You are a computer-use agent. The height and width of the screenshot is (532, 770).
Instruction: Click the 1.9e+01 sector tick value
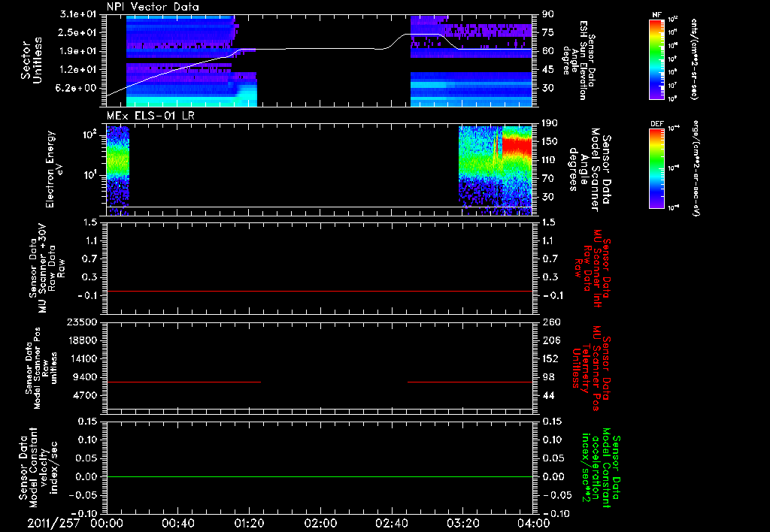pos(78,51)
